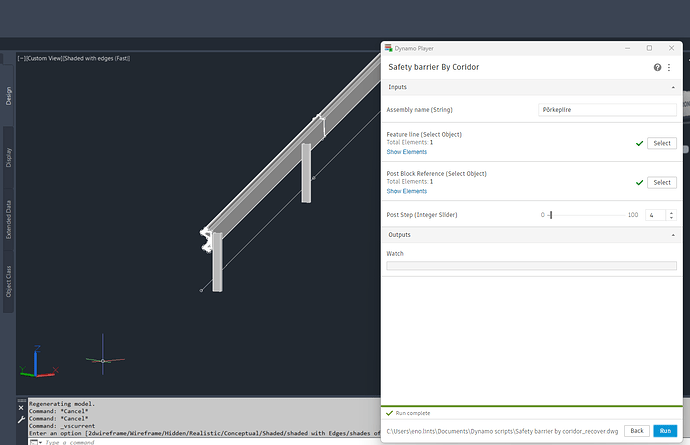Click the script file path text

click(502, 431)
